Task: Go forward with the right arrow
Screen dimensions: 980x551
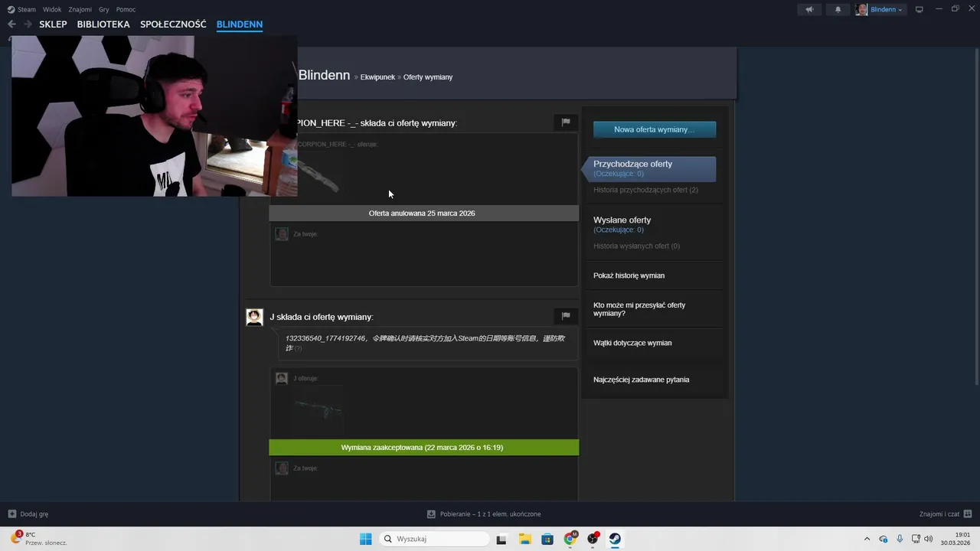Action: [28, 24]
